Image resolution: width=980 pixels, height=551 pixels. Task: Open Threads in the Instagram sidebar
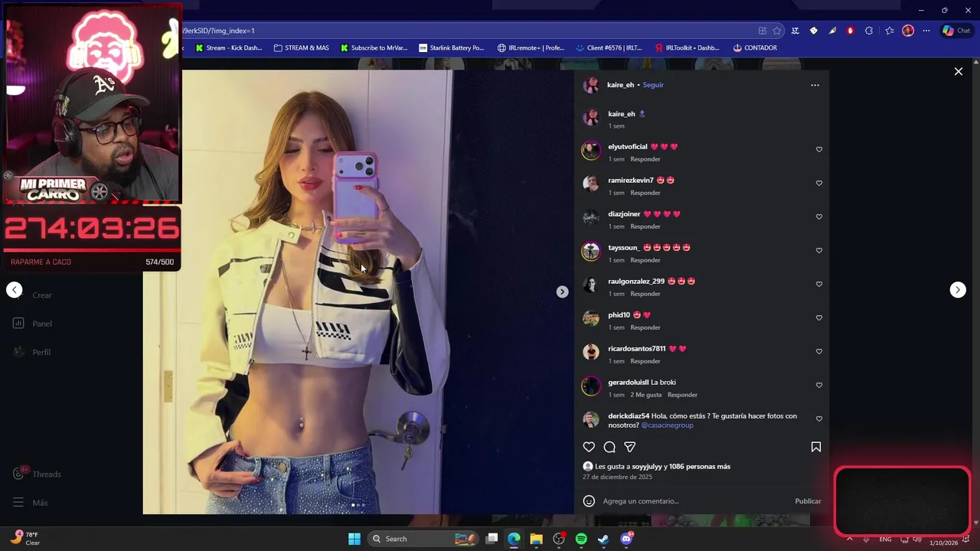(37, 474)
